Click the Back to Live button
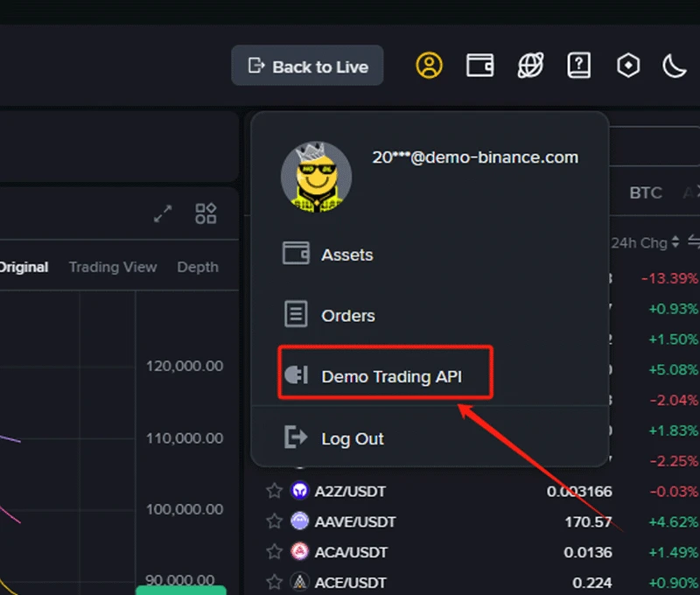 [x=307, y=66]
